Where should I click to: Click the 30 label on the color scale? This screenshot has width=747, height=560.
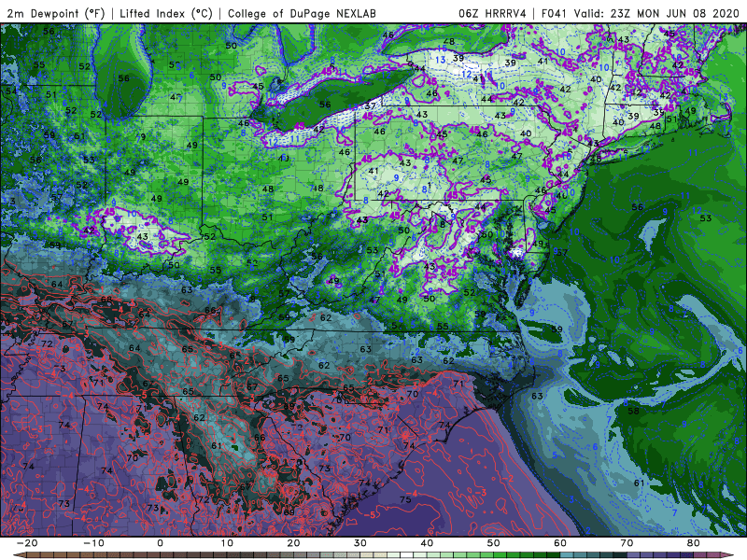[x=360, y=543]
